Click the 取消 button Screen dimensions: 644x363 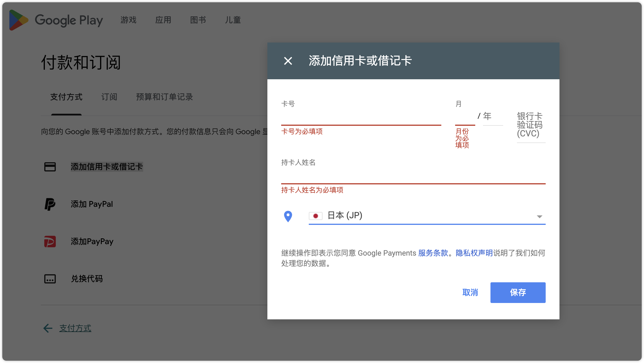tap(470, 293)
